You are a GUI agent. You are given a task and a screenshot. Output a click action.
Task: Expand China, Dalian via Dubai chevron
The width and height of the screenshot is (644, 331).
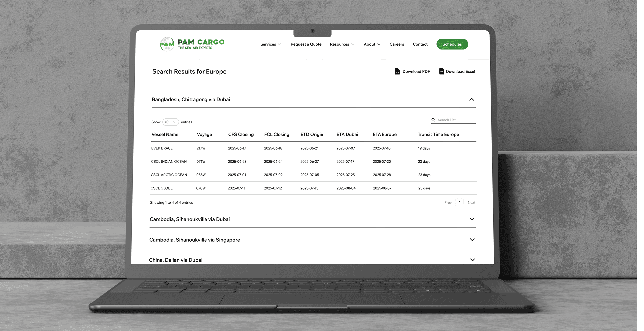point(472,260)
